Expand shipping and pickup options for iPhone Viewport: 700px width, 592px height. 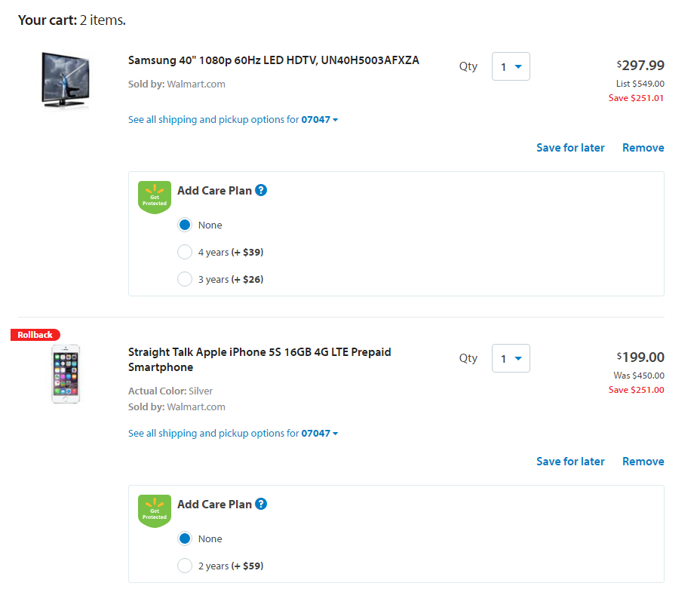pos(233,433)
